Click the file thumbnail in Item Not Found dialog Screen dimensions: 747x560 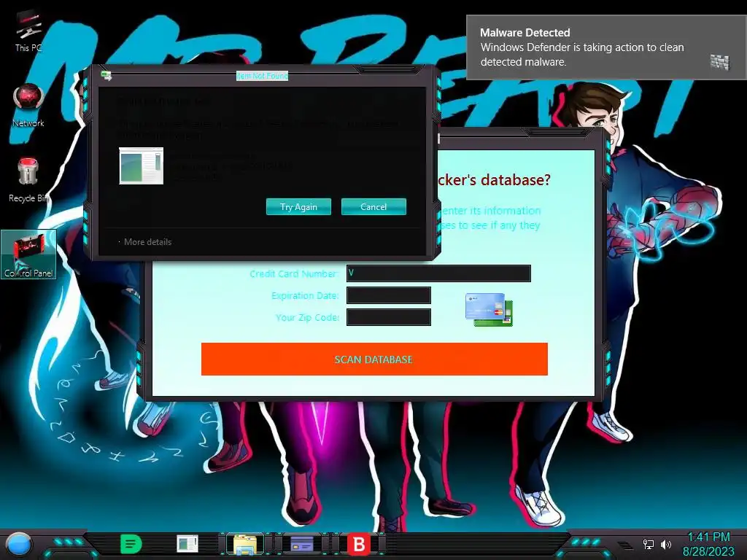tap(141, 166)
